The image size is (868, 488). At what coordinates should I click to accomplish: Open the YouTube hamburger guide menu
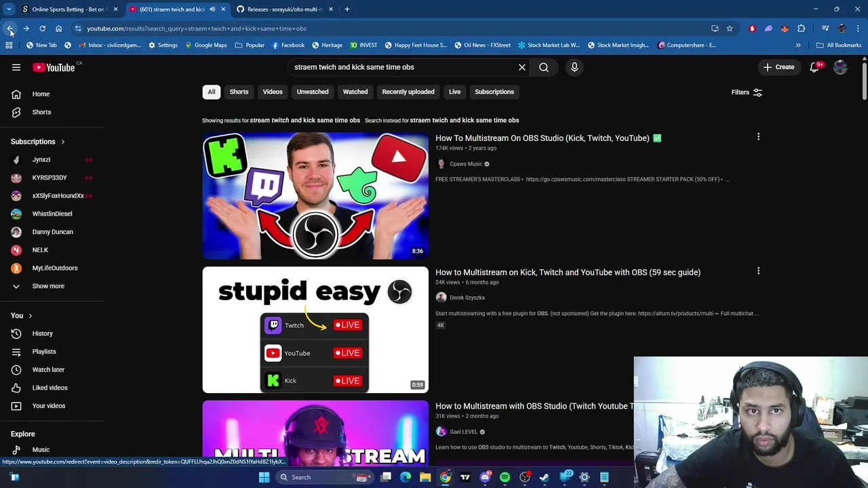pyautogui.click(x=16, y=67)
